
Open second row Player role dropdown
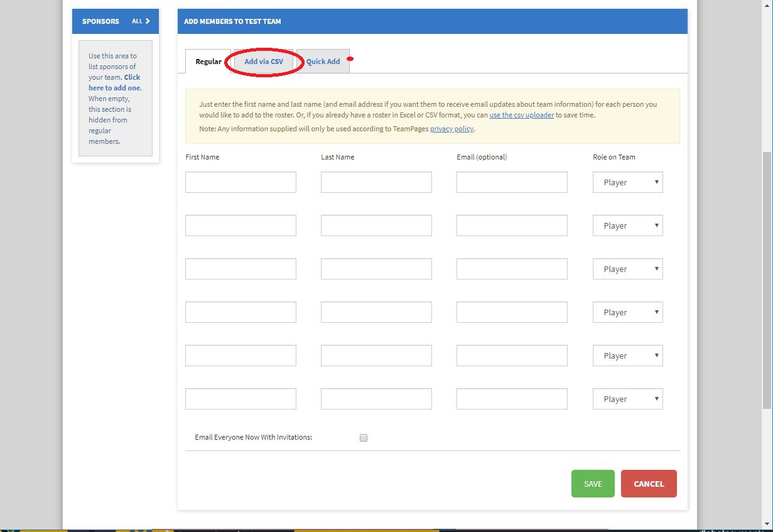[627, 225]
